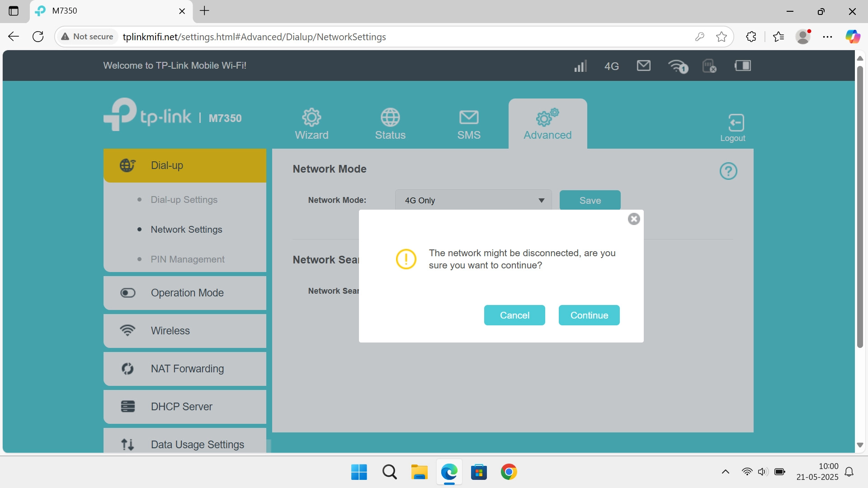The height and width of the screenshot is (488, 868).
Task: Click the Wi-Fi clients status icon
Action: tap(677, 66)
